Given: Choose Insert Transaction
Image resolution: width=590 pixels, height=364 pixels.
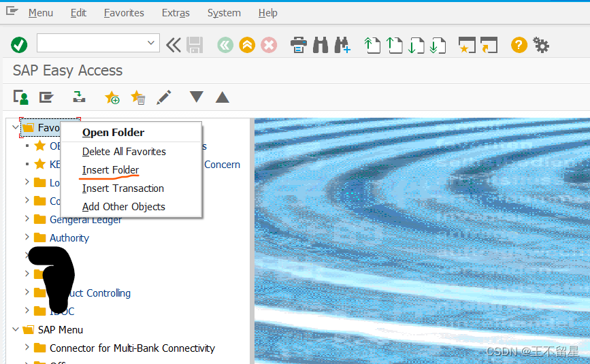Looking at the screenshot, I should [131, 188].
